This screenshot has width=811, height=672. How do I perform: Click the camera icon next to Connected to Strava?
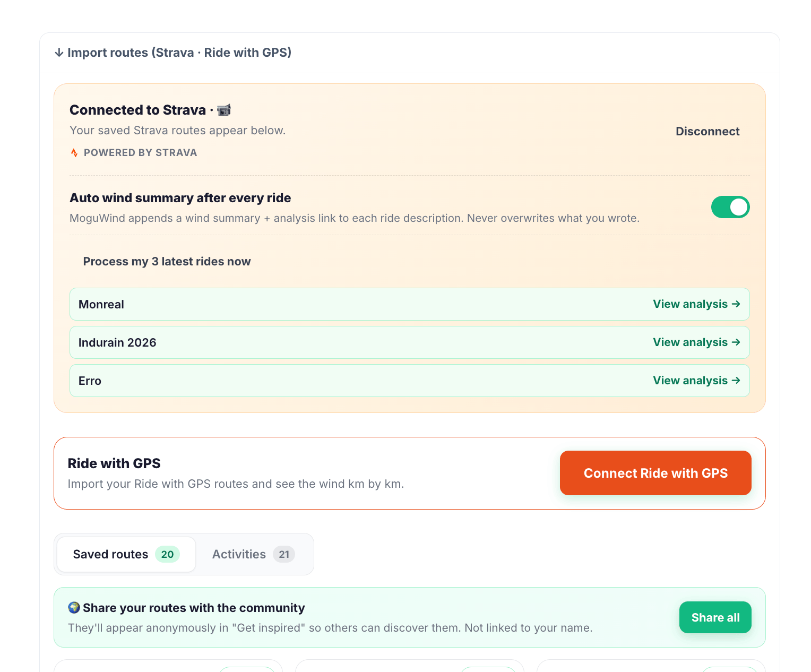coord(224,110)
